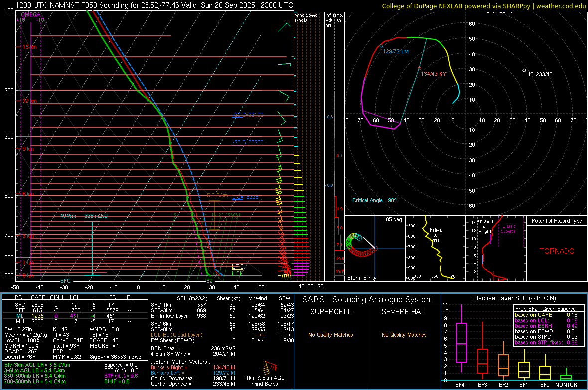This screenshot has height=390, width=588.
Task: Click "No Quality Matches" under SUPERCELL
Action: [331, 335]
